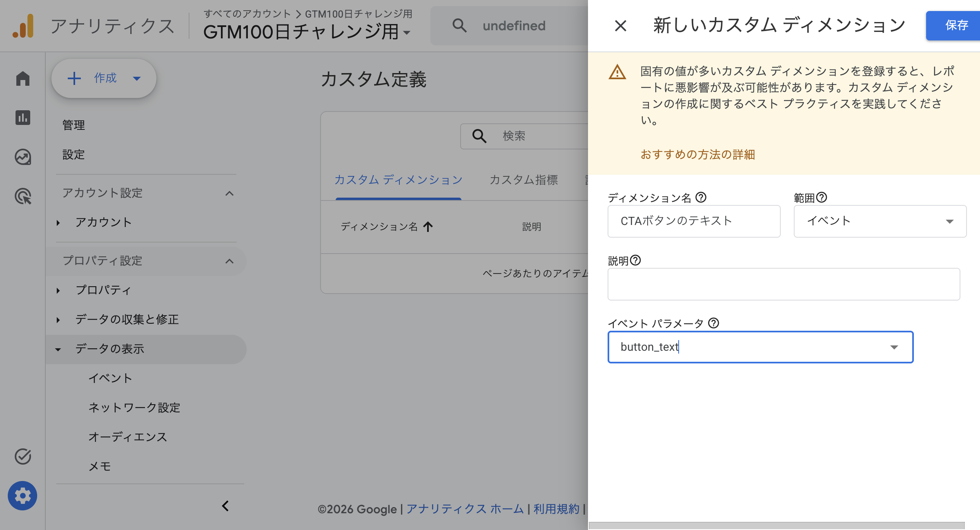Collapse the プロパティ設定 section
Screen dimensions: 980x530
coord(229,261)
